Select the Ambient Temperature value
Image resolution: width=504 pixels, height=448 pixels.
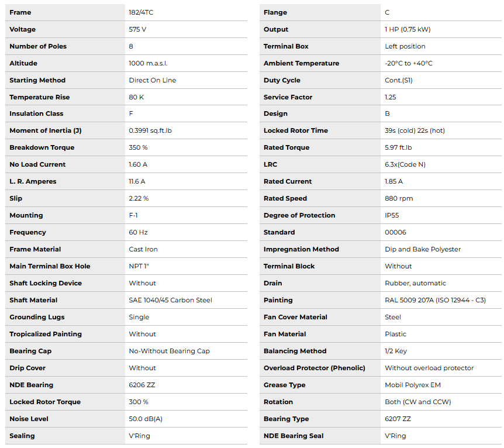point(408,63)
